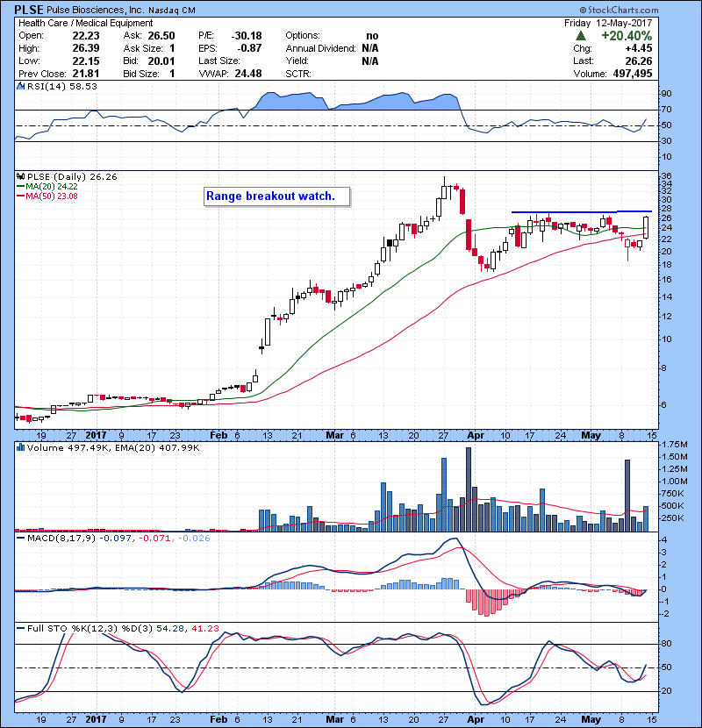Click the May label on the price chart date axis

pos(591,435)
